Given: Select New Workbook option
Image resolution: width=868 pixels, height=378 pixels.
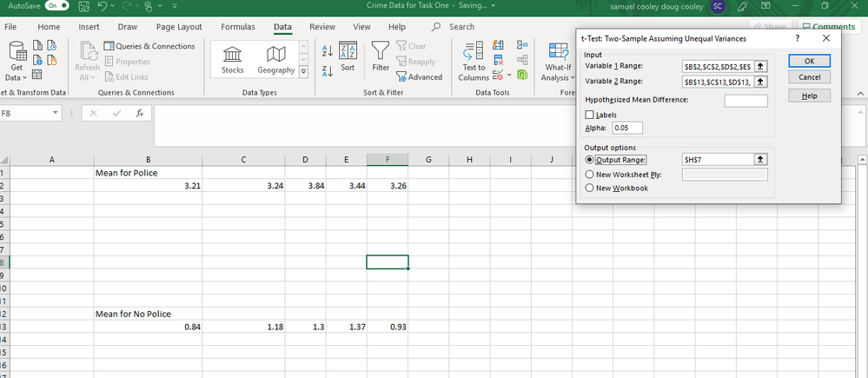Looking at the screenshot, I should pos(590,189).
